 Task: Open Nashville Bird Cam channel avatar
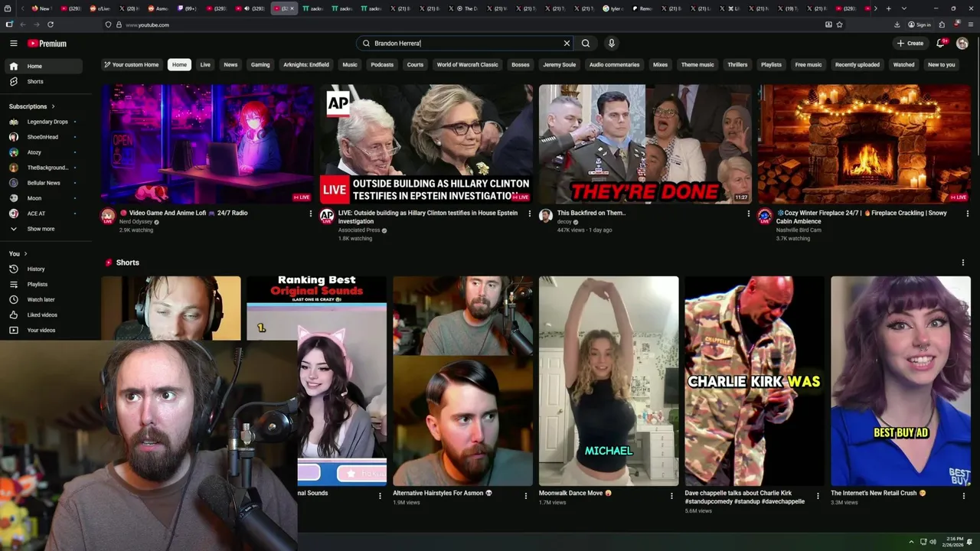click(765, 216)
